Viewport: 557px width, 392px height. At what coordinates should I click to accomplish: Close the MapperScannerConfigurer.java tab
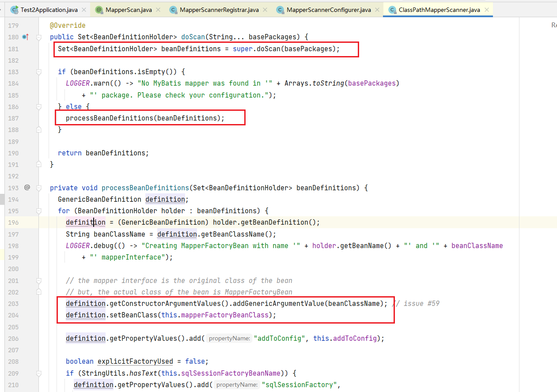click(377, 10)
